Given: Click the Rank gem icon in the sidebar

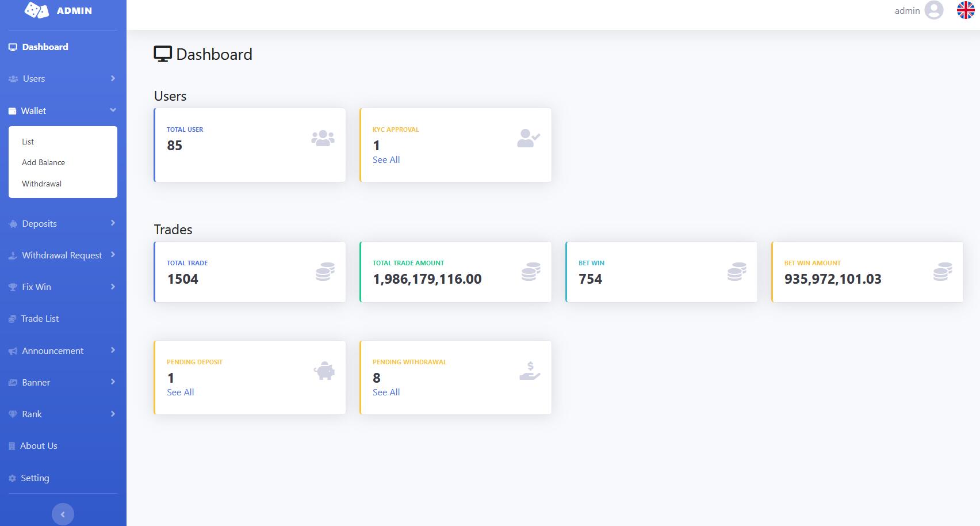Looking at the screenshot, I should (x=13, y=414).
